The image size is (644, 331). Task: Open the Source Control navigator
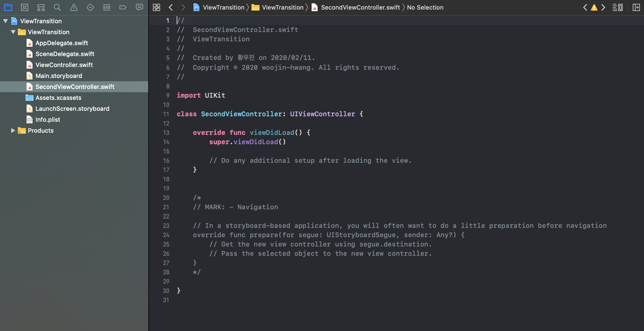pyautogui.click(x=25, y=7)
